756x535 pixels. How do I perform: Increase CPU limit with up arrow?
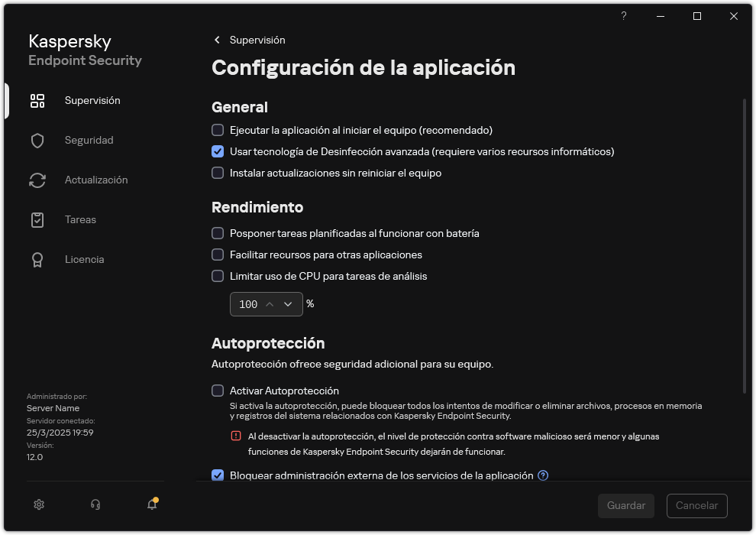pos(271,303)
